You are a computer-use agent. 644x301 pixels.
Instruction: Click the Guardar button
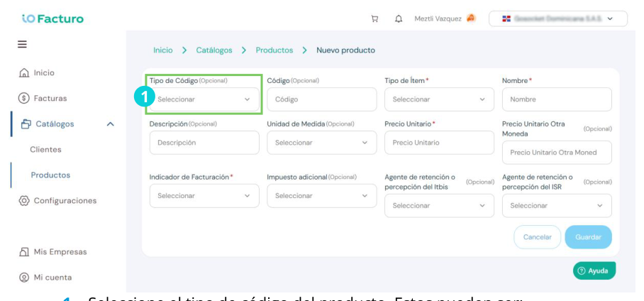pos(588,237)
